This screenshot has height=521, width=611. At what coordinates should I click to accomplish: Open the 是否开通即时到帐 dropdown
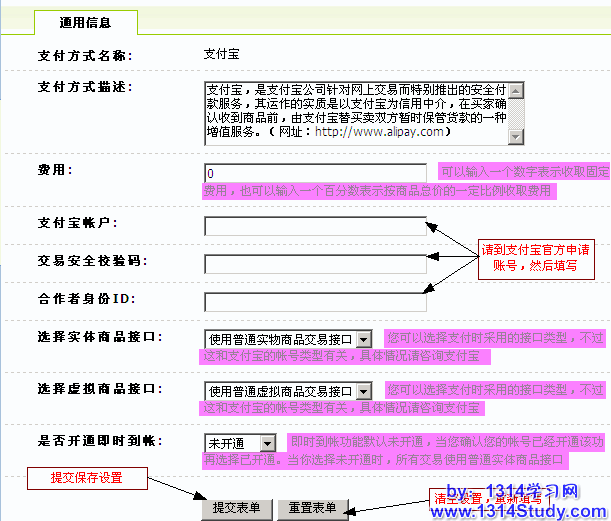click(240, 442)
